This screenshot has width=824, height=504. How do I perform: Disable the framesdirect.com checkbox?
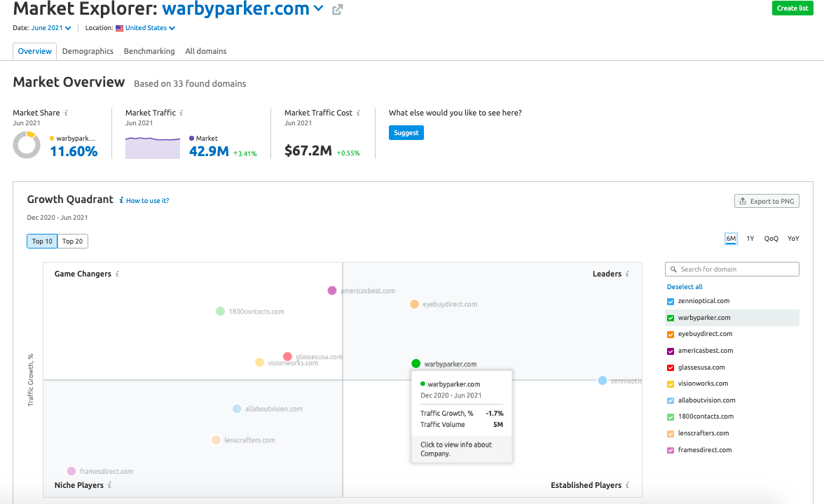click(x=671, y=450)
